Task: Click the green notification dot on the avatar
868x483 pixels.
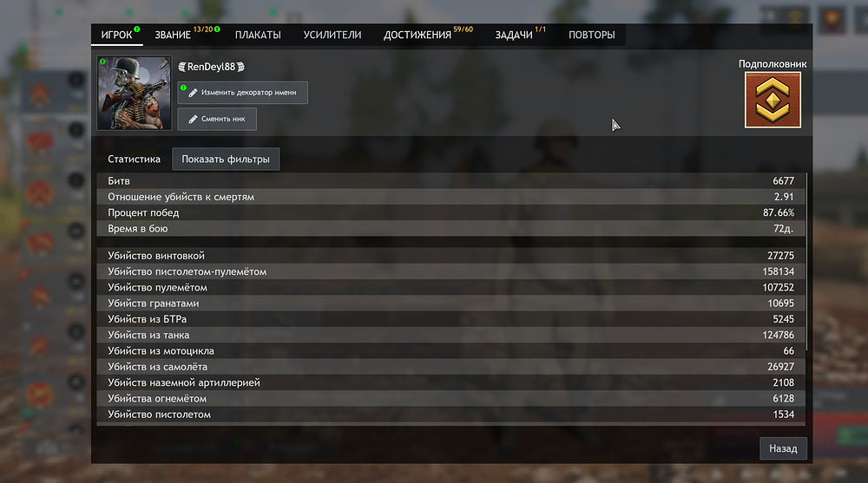Action: click(x=102, y=62)
